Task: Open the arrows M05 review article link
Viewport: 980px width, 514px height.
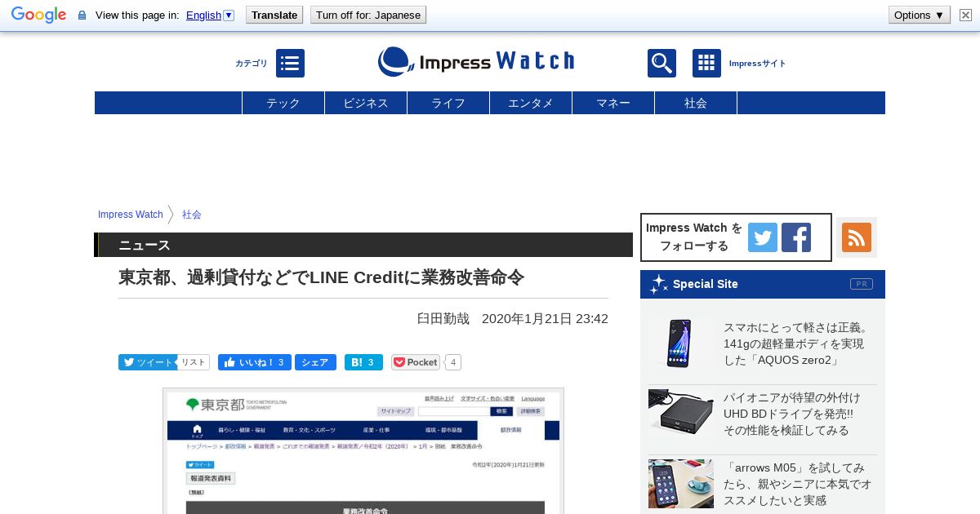Action: click(797, 484)
